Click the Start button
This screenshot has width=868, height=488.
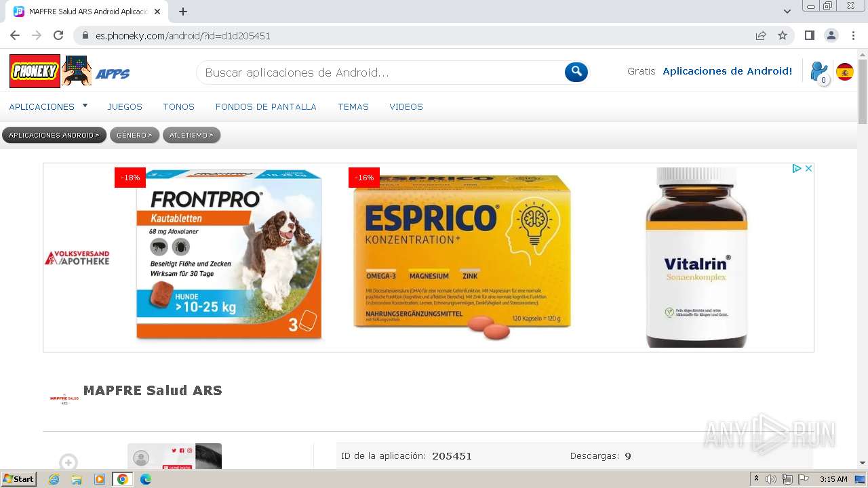(18, 479)
